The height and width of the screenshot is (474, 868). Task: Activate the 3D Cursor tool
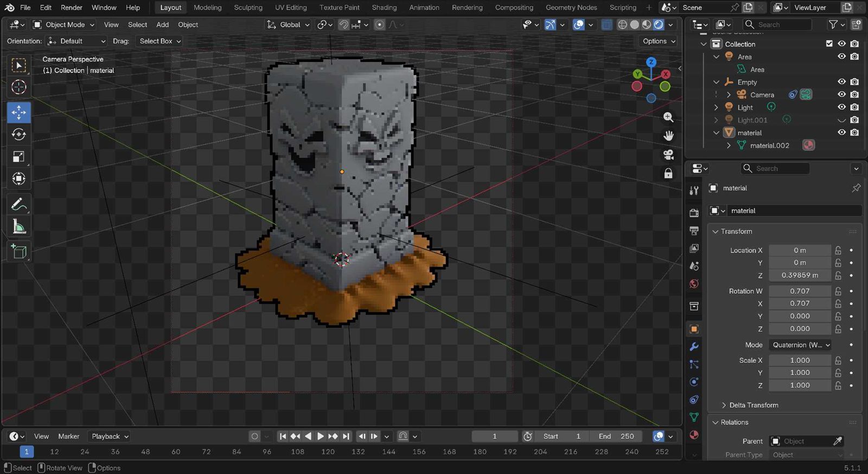click(19, 87)
